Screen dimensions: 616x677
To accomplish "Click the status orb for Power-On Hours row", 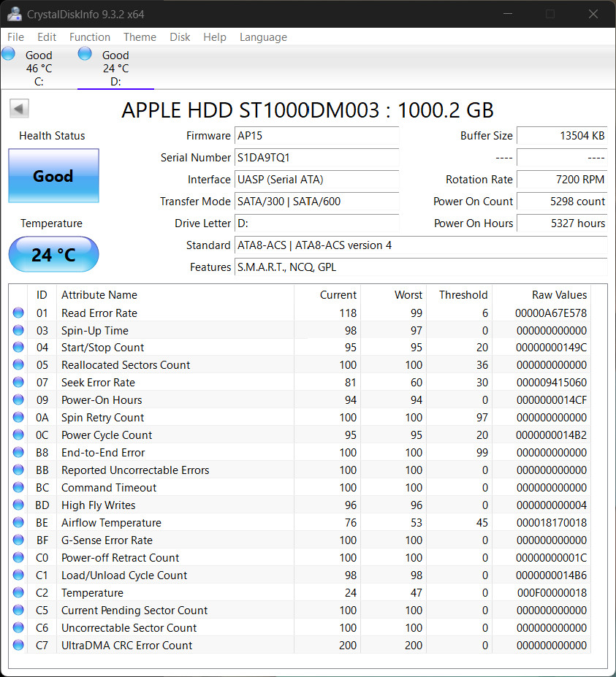I will (18, 399).
